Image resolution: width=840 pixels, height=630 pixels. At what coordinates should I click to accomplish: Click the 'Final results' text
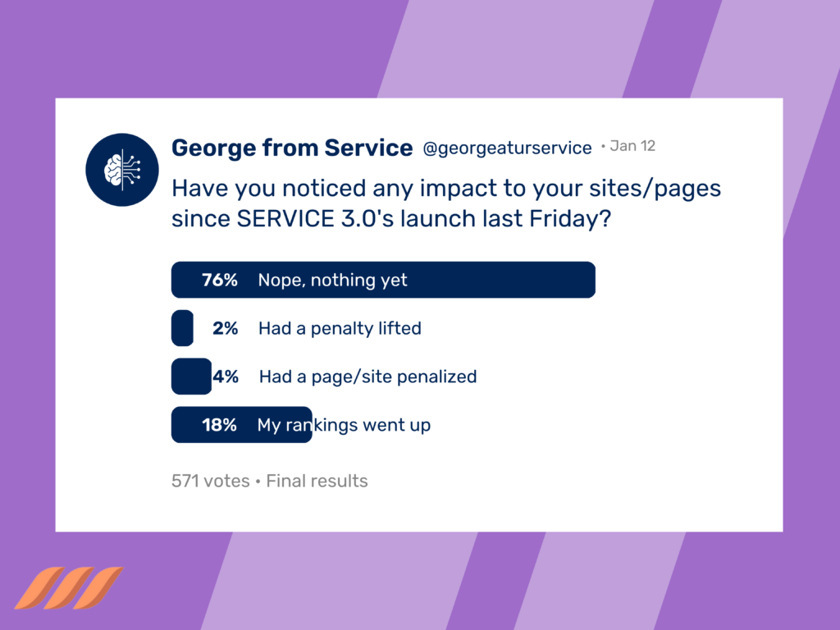pyautogui.click(x=317, y=481)
